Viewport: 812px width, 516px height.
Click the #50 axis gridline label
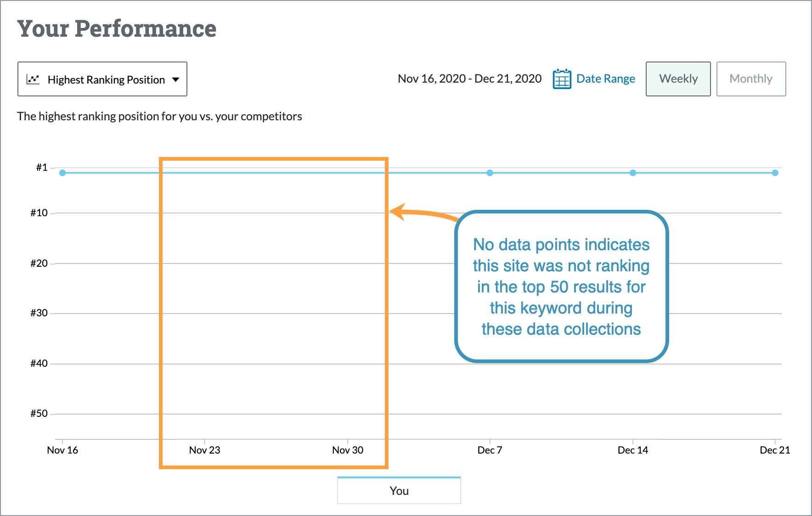click(39, 413)
